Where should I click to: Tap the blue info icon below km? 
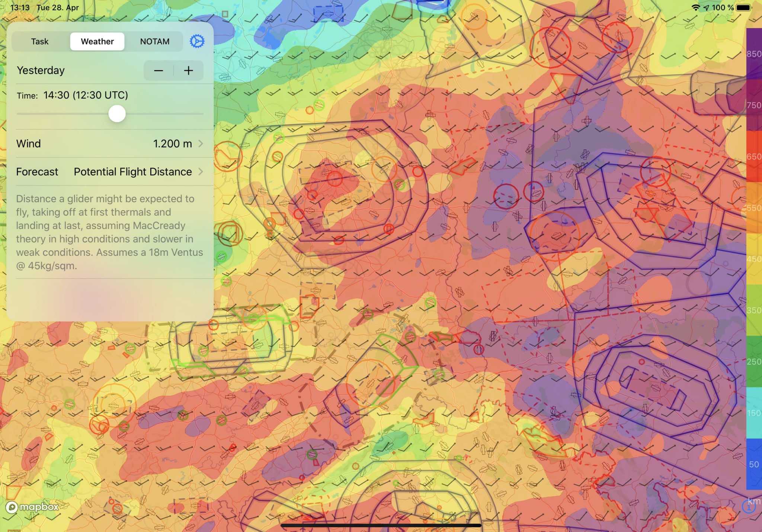748,506
